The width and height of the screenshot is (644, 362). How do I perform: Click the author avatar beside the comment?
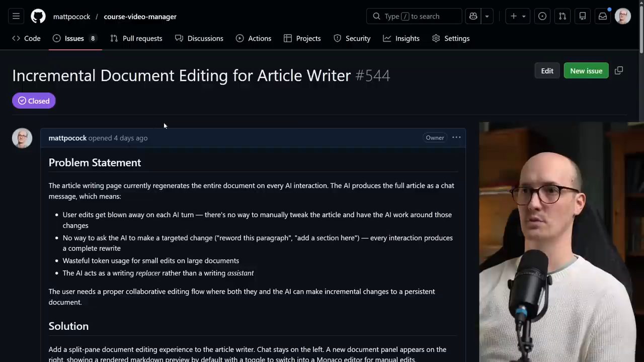tap(22, 138)
